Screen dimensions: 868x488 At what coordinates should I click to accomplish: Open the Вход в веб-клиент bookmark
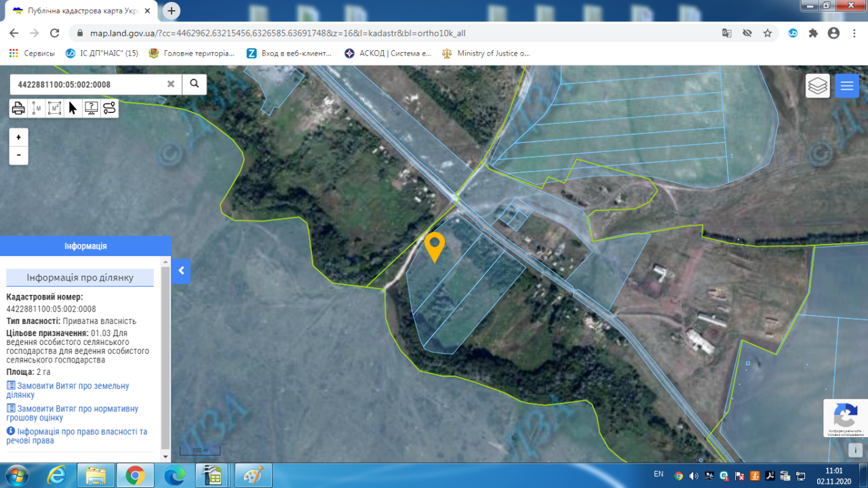tap(289, 53)
